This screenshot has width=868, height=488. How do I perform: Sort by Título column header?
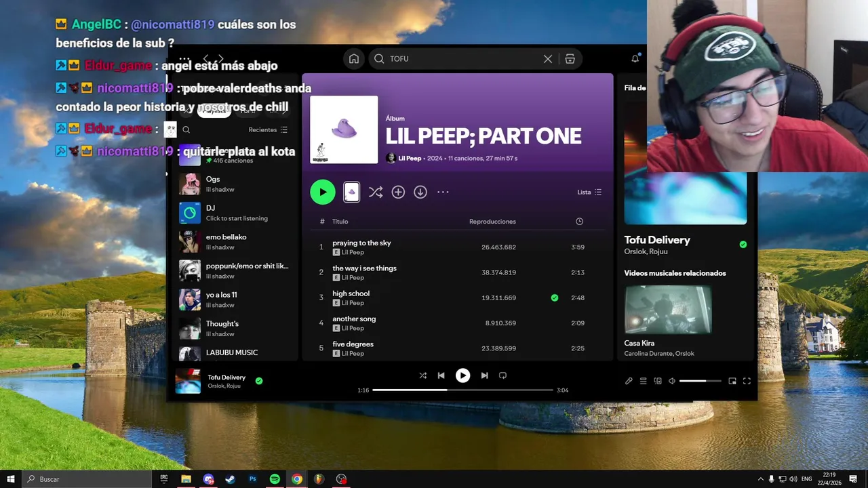[x=340, y=222]
